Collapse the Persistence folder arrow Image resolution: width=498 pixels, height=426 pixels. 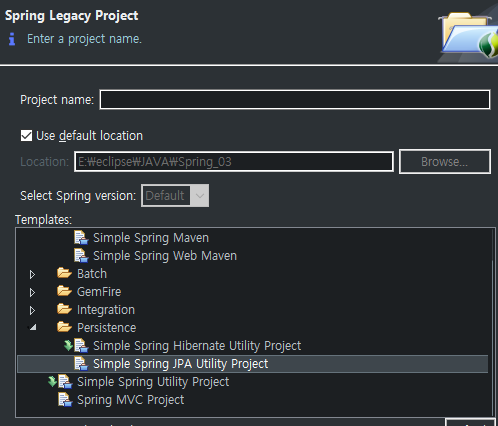(x=33, y=328)
